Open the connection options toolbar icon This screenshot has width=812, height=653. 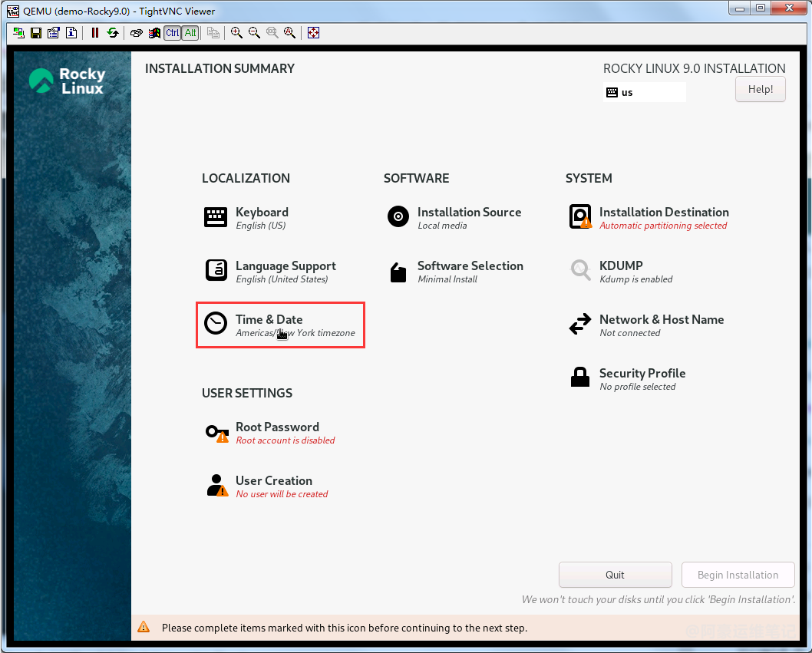54,33
